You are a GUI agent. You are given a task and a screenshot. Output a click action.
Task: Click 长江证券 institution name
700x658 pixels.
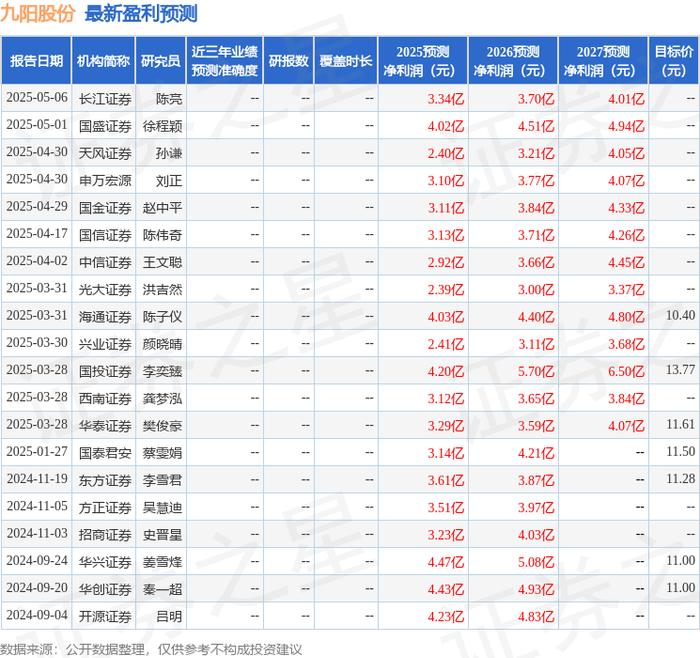coord(105,99)
